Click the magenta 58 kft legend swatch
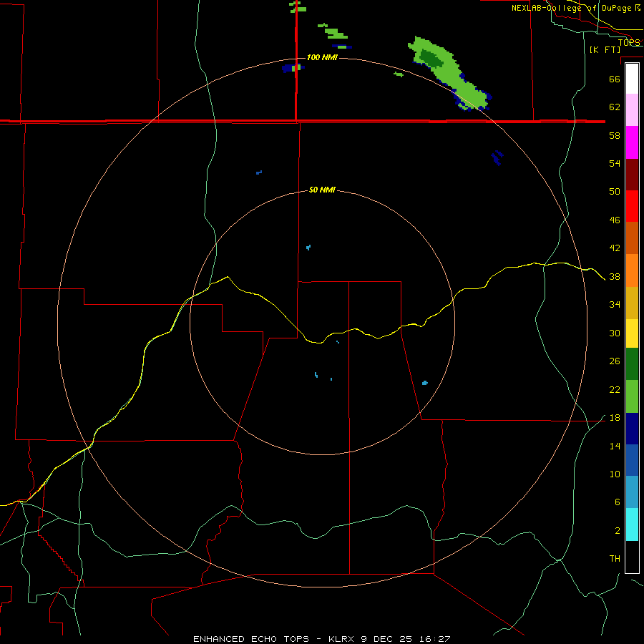Viewport: 644px width, 644px height. coord(632,142)
